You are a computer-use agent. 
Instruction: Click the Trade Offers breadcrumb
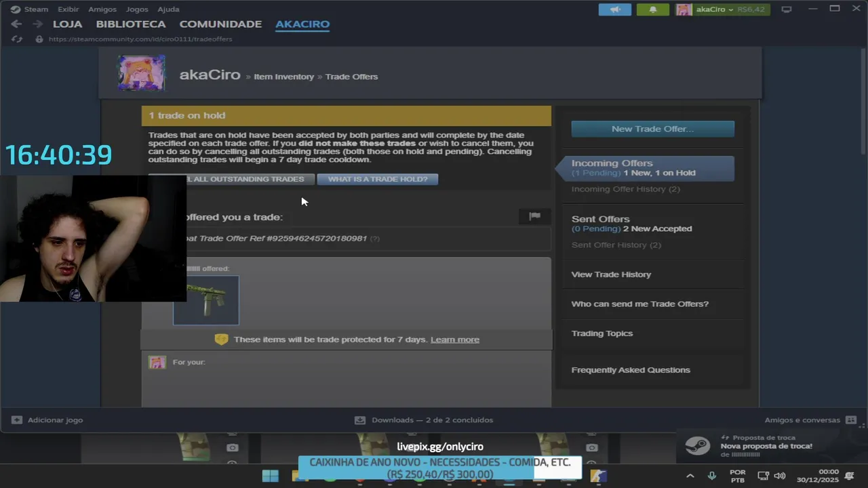click(351, 77)
